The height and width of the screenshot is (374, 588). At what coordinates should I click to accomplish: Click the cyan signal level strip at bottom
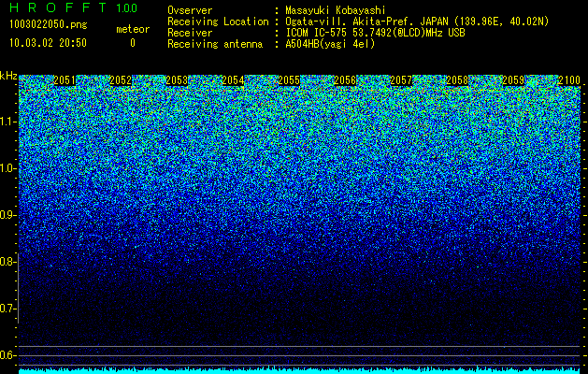299,370
